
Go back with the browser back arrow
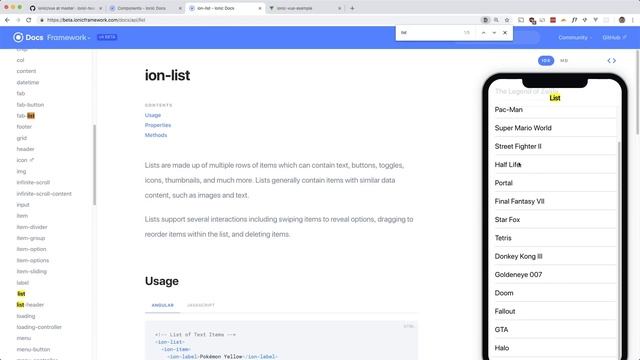pyautogui.click(x=7, y=20)
